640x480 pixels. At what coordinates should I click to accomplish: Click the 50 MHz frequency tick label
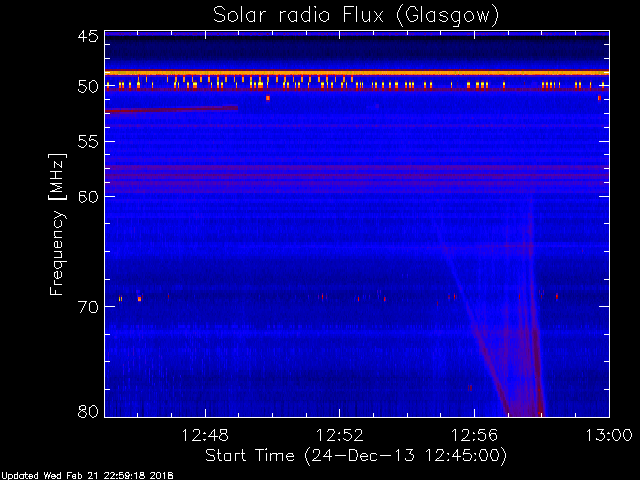[x=88, y=87]
